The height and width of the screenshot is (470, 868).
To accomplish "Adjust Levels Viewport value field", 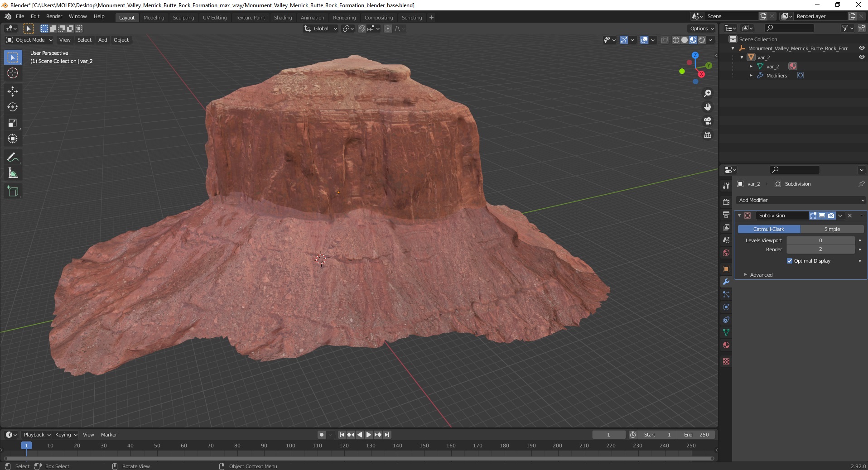I will (x=820, y=240).
